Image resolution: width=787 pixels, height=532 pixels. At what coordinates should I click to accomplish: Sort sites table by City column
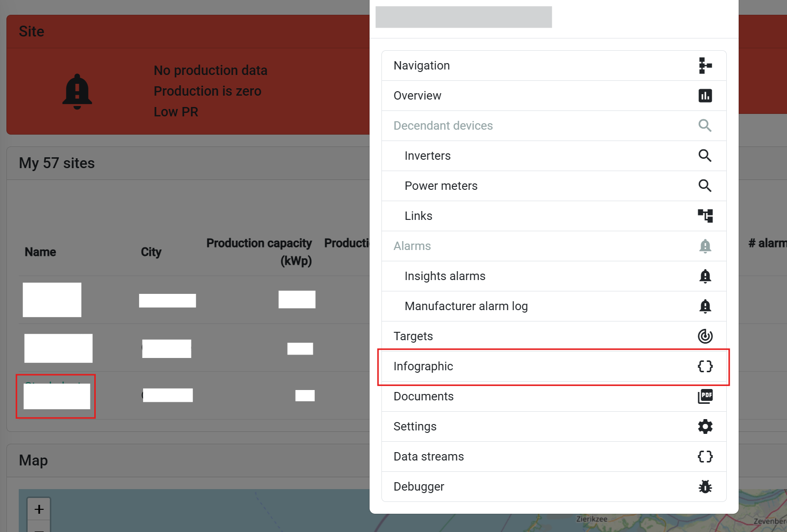click(151, 252)
